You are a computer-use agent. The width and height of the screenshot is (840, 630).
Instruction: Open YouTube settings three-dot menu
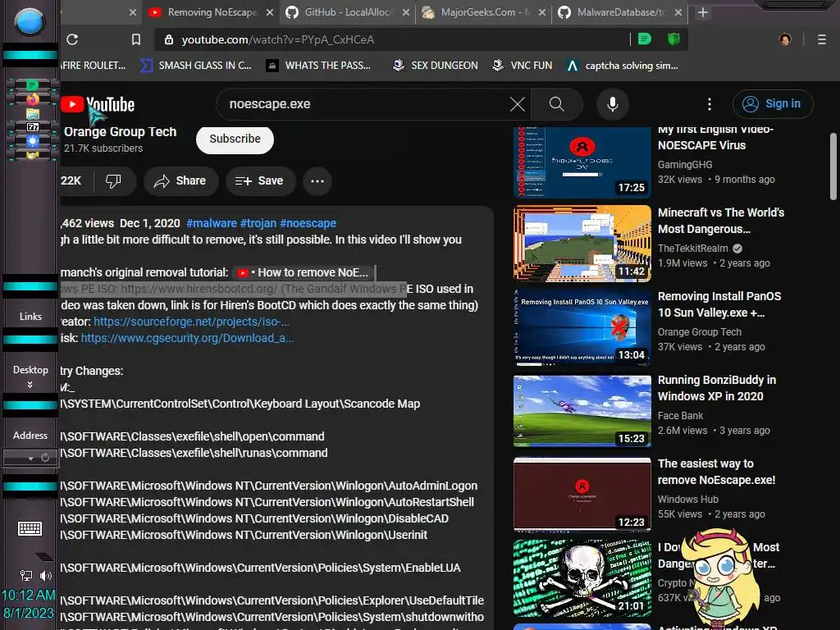click(710, 104)
